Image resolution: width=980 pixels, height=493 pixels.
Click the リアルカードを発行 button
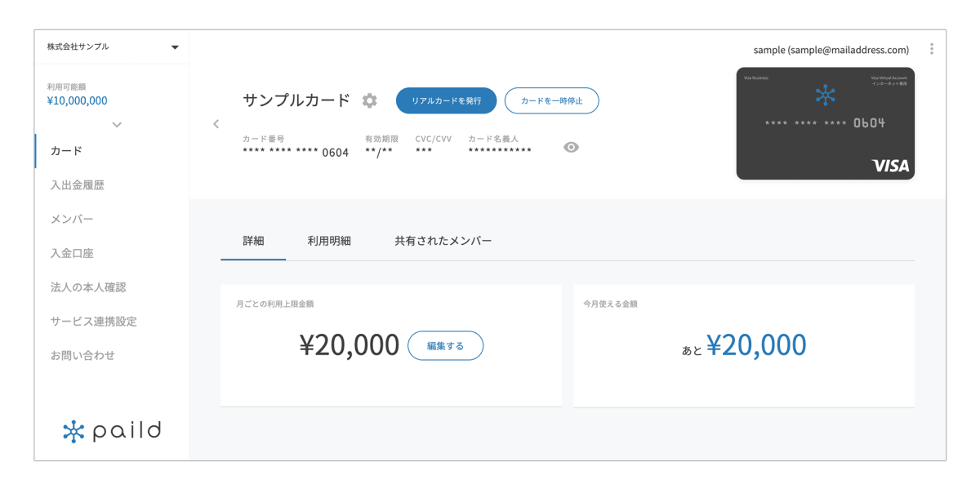tap(446, 100)
